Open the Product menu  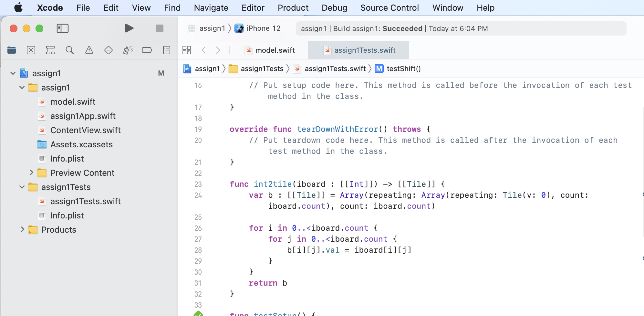pos(293,8)
